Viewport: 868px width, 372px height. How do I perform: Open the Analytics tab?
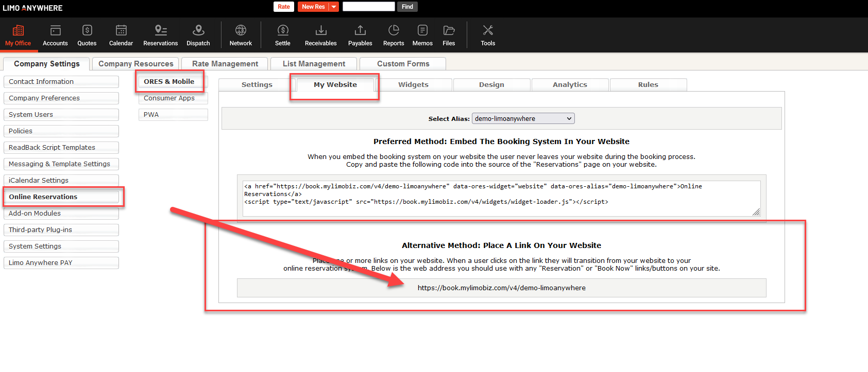coord(570,85)
